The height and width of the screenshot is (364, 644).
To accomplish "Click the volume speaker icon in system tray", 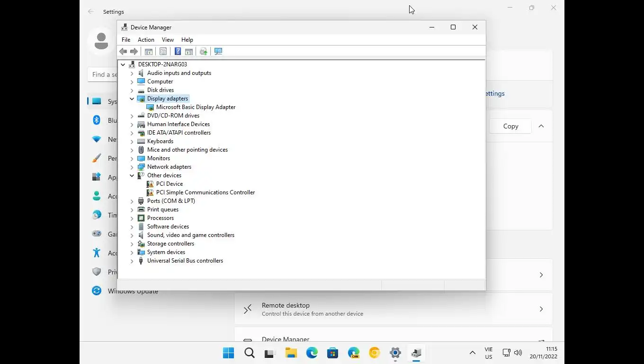I will [x=518, y=353].
